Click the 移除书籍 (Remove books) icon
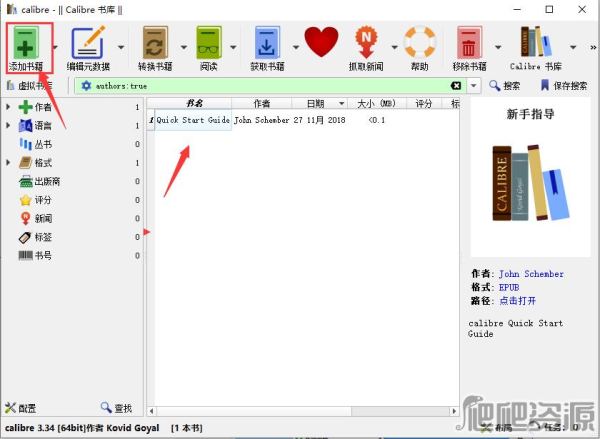600x439 pixels. [469, 44]
